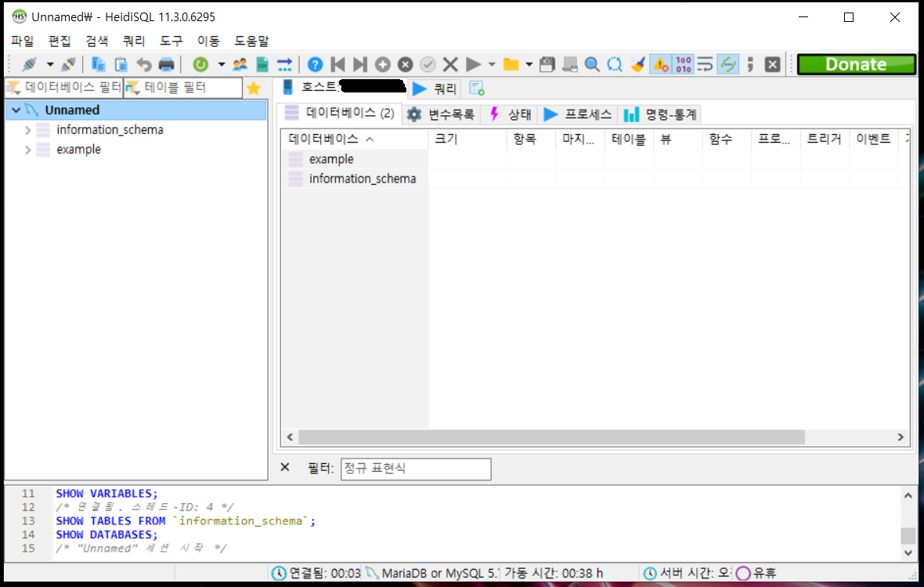Switch to the 변수목록 tab
The width and height of the screenshot is (924, 587).
(x=442, y=114)
